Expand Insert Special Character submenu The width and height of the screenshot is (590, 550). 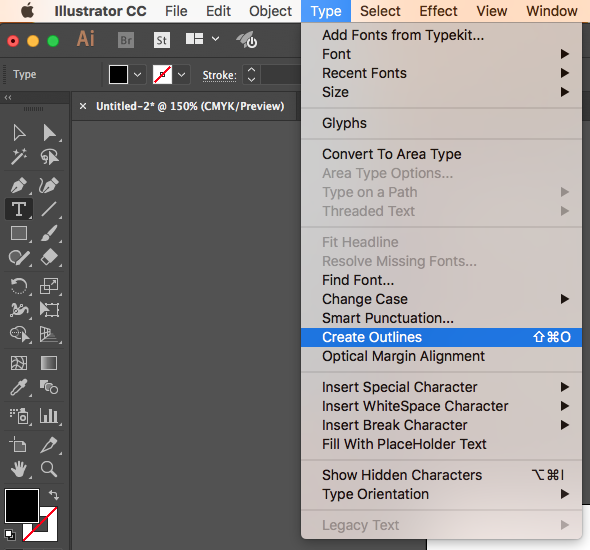coord(441,387)
